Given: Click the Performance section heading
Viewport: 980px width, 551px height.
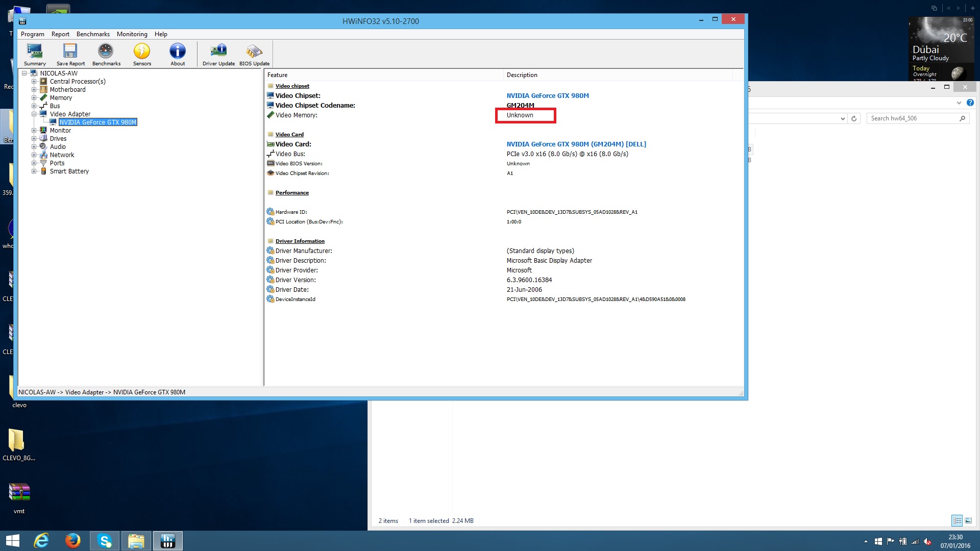Looking at the screenshot, I should [x=292, y=192].
